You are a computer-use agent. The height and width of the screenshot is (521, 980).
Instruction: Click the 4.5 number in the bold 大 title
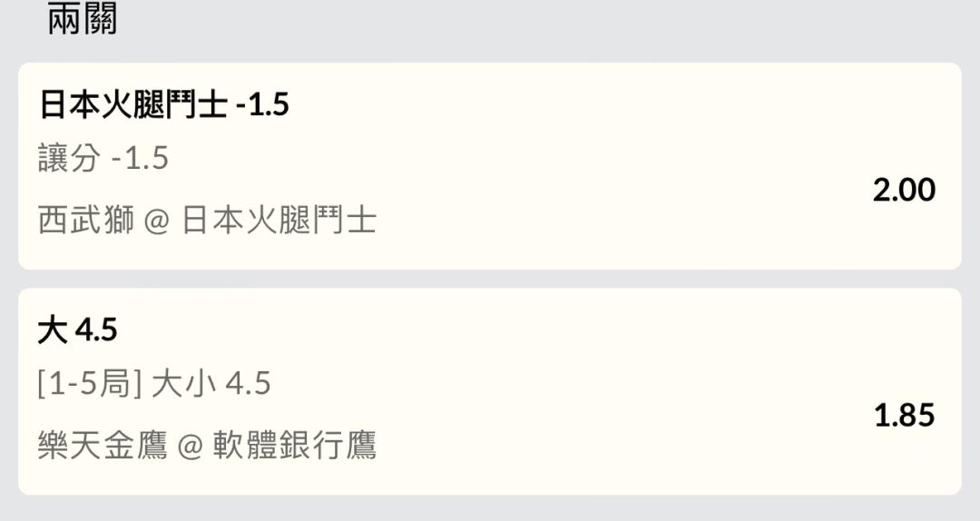pos(96,330)
